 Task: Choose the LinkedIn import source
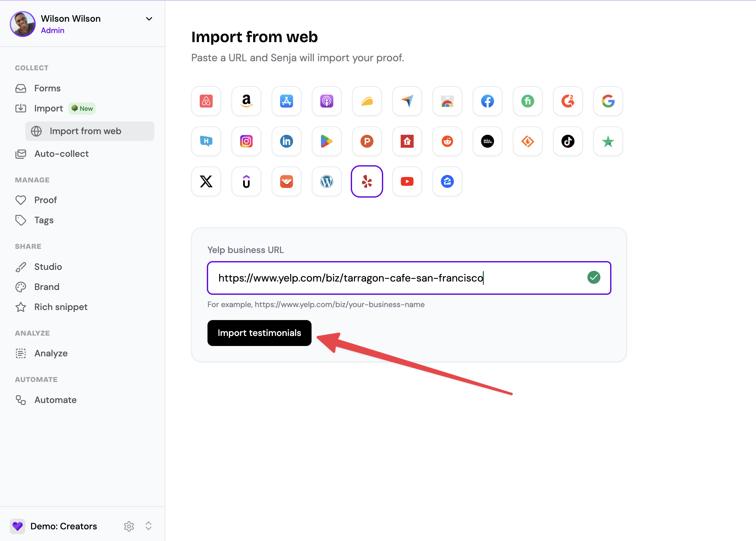(x=286, y=141)
